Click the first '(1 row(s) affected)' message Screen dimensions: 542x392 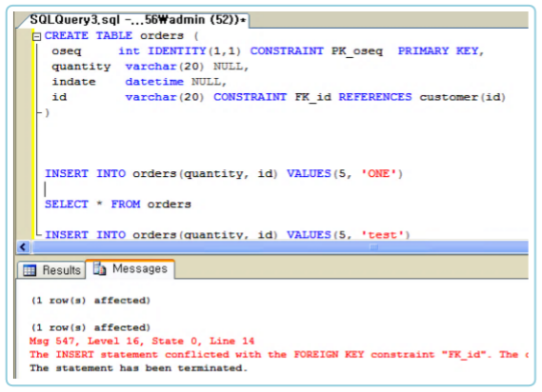[x=90, y=301]
